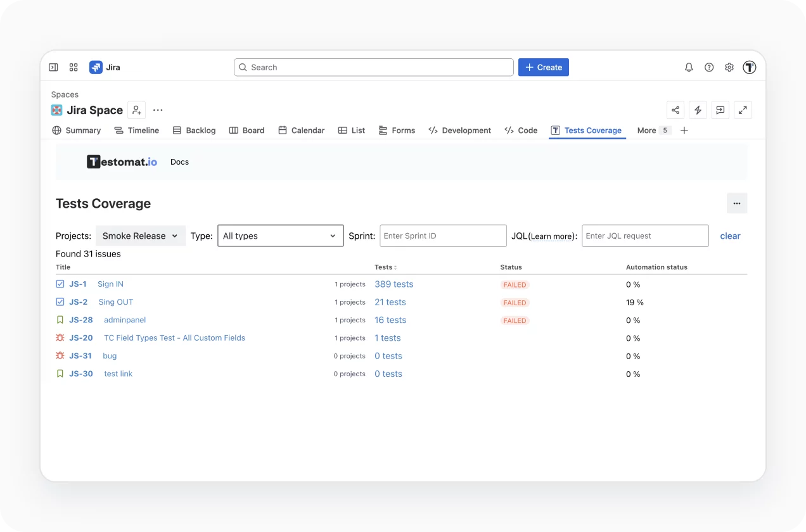806x532 pixels.
Task: Open the help question mark icon
Action: [709, 67]
